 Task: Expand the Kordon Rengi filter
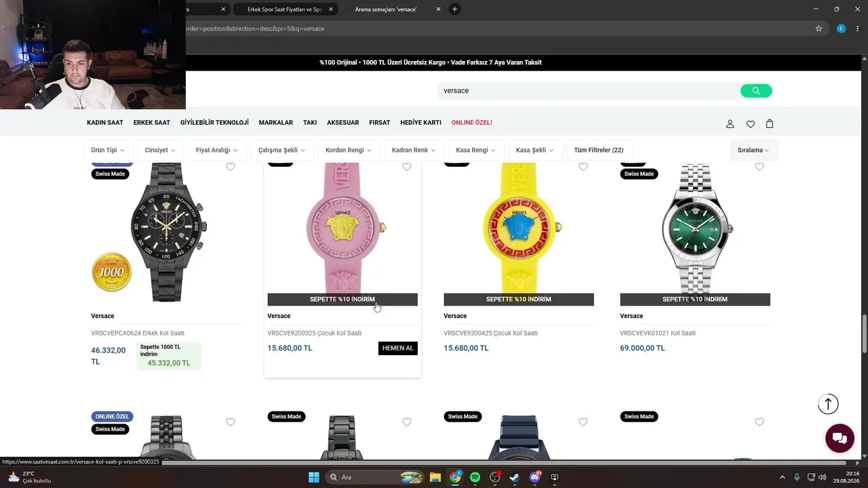[349, 150]
